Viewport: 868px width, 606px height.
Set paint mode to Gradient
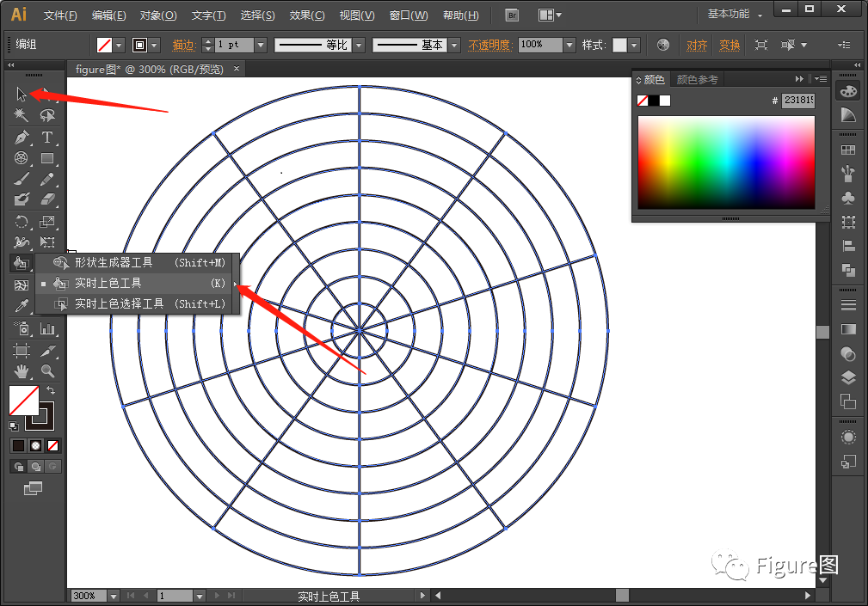point(35,445)
